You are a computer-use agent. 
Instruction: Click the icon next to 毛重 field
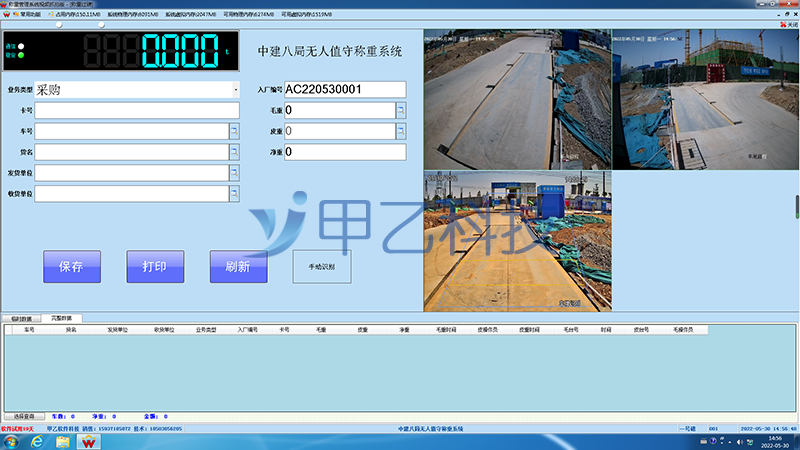(401, 110)
